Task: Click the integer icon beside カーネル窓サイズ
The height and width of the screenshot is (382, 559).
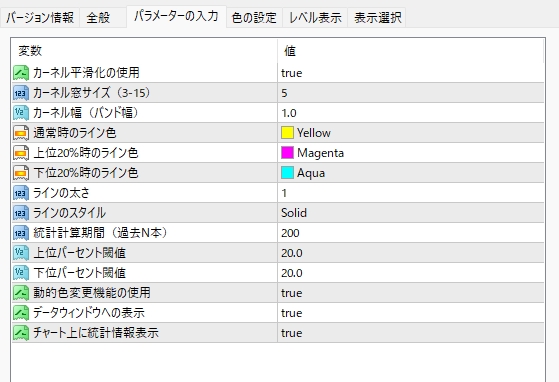Action: (21, 93)
